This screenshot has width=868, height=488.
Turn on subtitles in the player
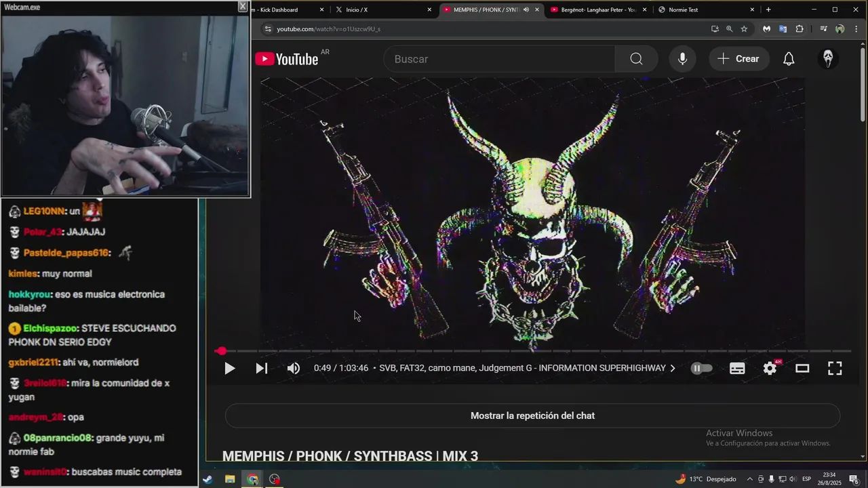(x=737, y=368)
